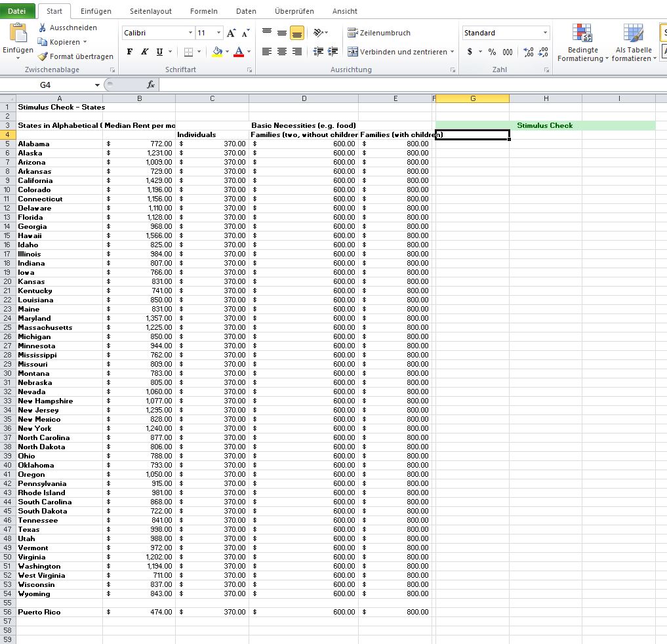667x644 pixels.
Task: Click the currency dollar format icon
Action: (470, 52)
